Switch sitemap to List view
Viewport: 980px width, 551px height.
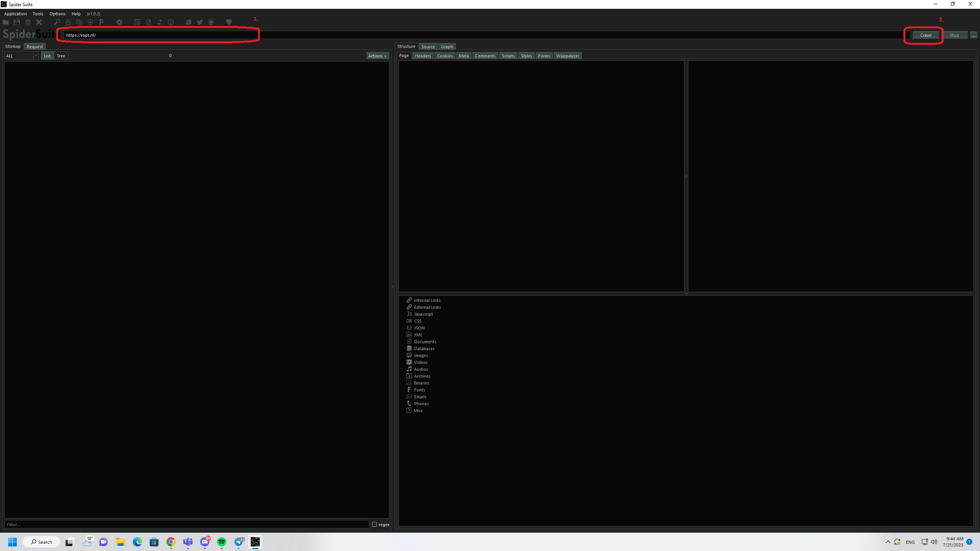tap(47, 56)
